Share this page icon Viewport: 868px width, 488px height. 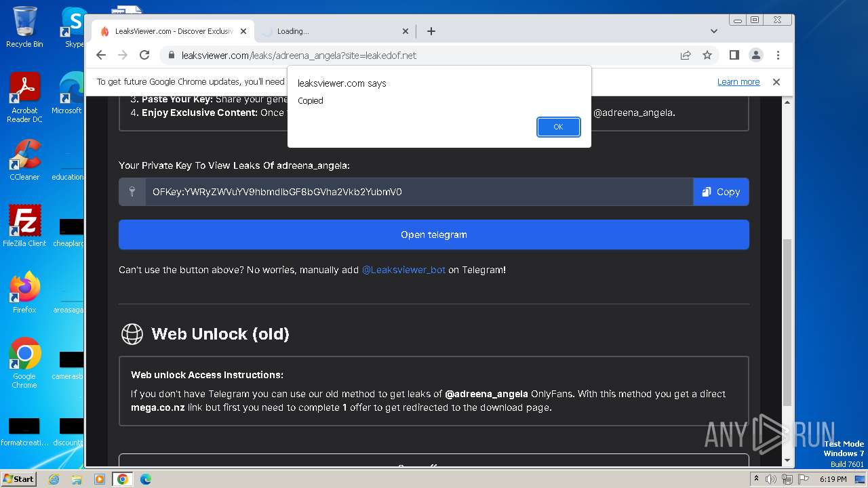(x=686, y=56)
